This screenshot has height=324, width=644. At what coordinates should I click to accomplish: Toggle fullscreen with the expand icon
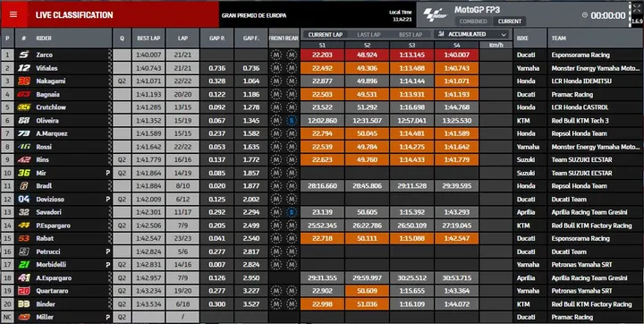click(x=636, y=8)
